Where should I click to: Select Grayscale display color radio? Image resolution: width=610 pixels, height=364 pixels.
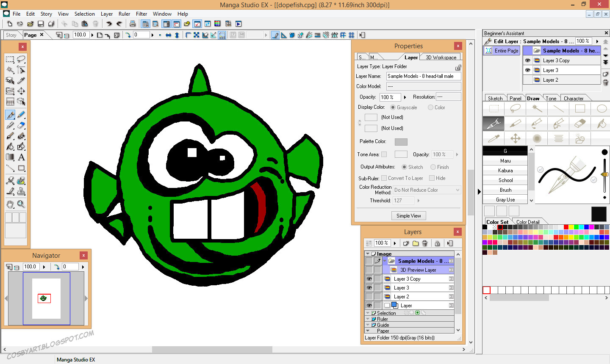pyautogui.click(x=393, y=108)
